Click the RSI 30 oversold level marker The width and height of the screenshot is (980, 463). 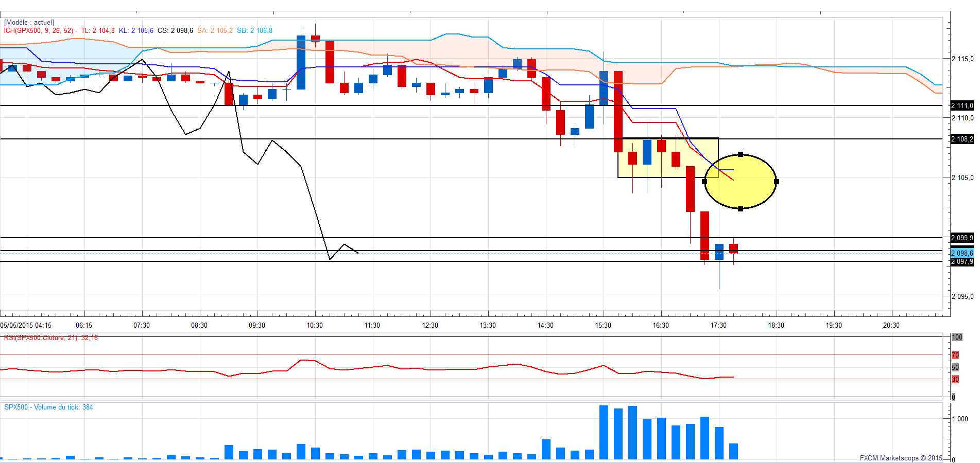click(955, 379)
